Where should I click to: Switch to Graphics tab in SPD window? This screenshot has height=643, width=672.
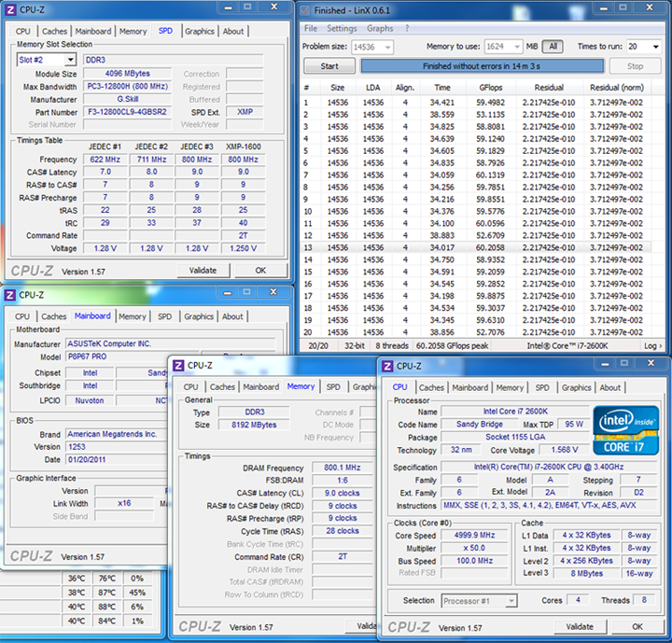200,32
